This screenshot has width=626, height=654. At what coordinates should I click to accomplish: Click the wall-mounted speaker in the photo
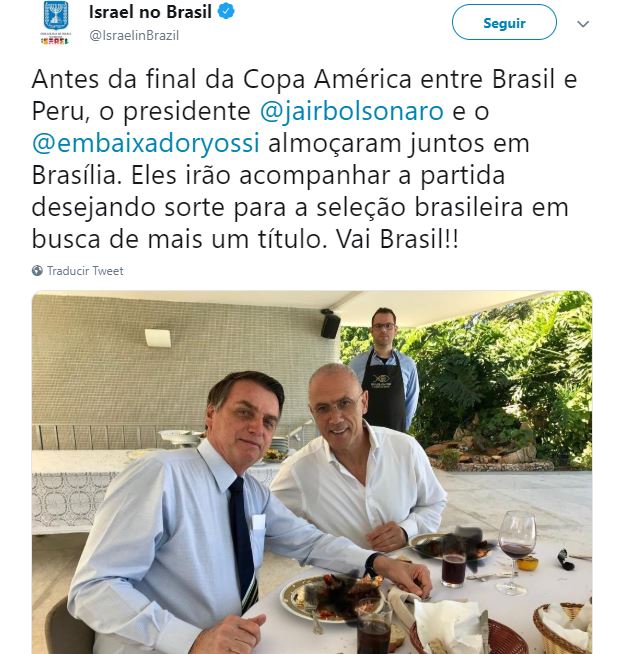[x=330, y=324]
